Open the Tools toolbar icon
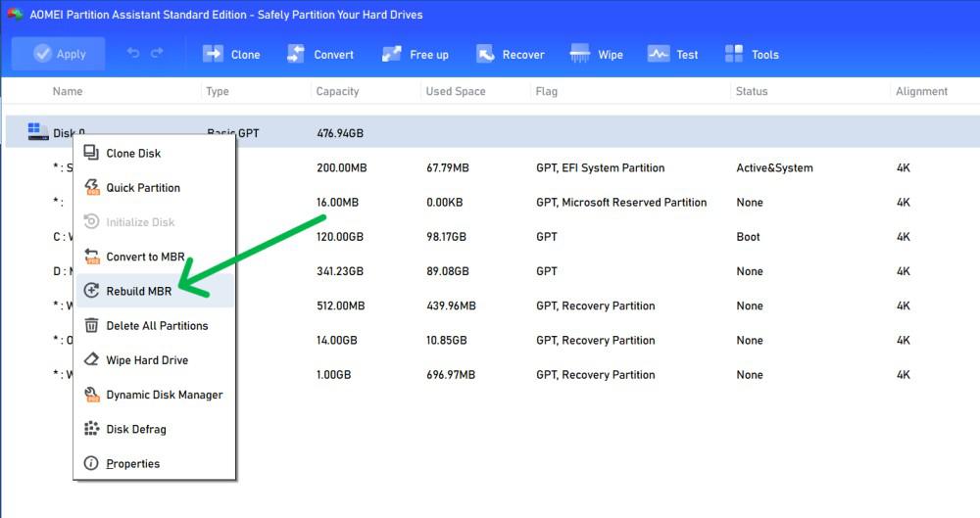The image size is (980, 518). click(734, 54)
